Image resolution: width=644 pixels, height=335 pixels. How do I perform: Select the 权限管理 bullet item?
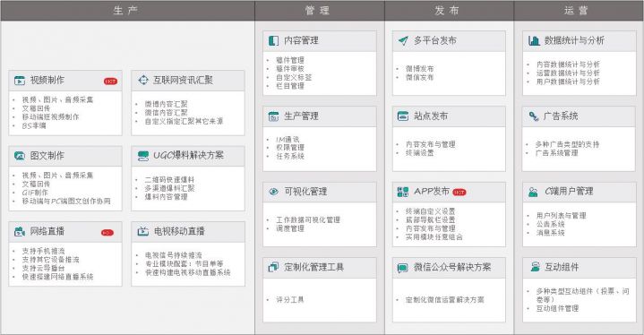click(290, 148)
